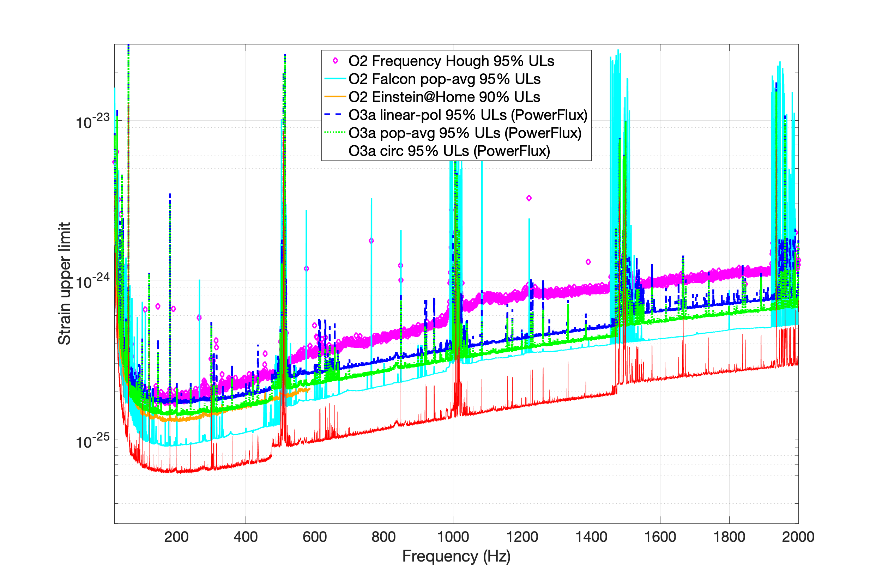Click legend entry 'O3a pop-avg 95% ULs (PowerFlux)'
This screenshot has width=882, height=588.
465,133
